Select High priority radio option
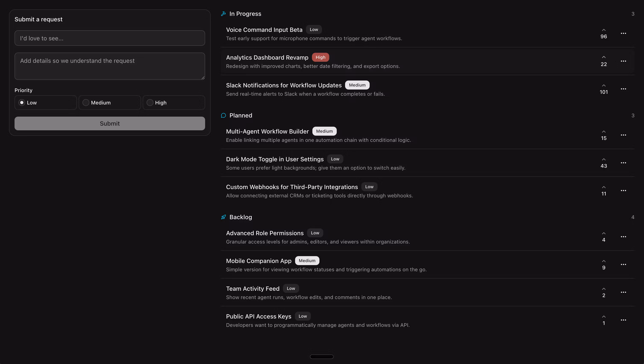 tap(150, 103)
